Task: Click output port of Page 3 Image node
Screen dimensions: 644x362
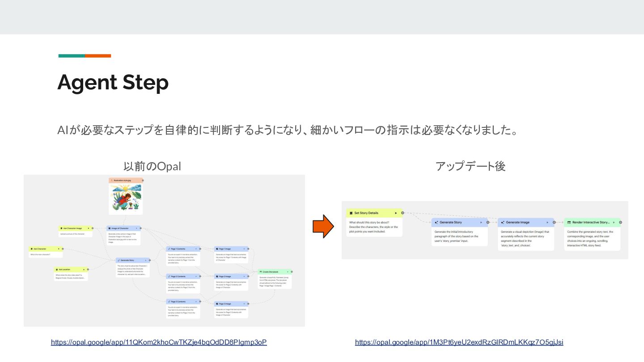Action: point(248,304)
